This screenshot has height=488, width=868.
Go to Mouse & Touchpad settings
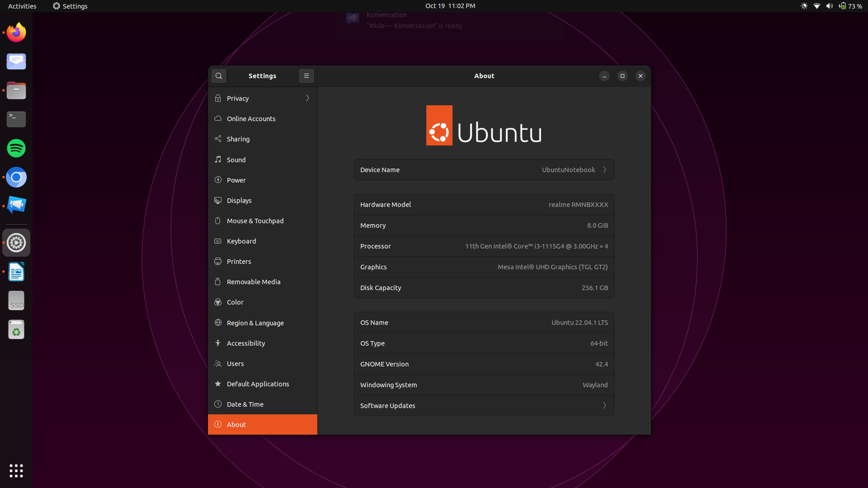point(255,221)
